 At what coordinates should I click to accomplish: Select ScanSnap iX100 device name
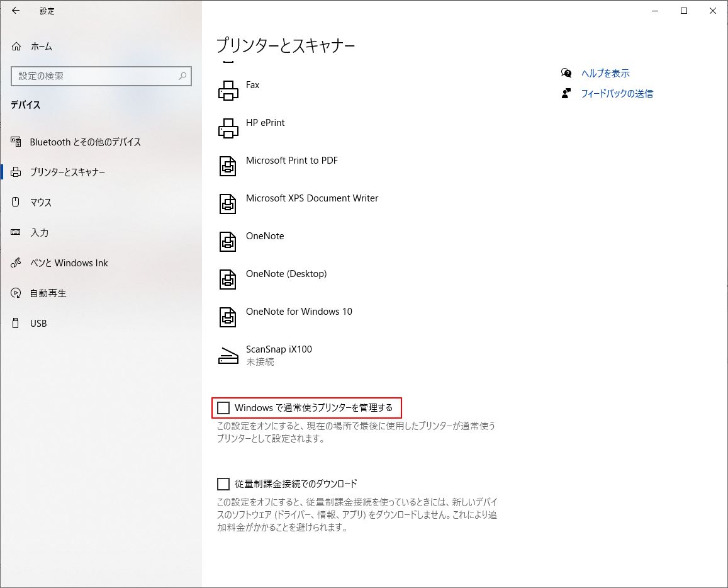279,349
